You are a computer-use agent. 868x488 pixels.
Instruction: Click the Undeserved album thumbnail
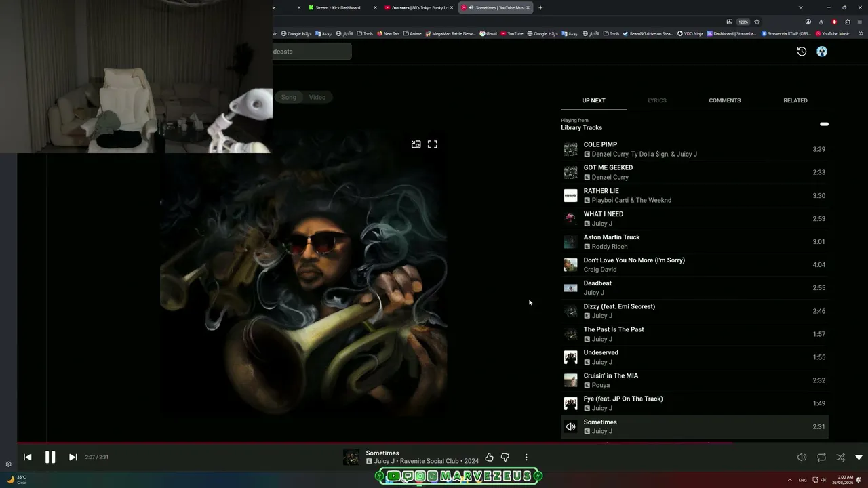(x=571, y=357)
